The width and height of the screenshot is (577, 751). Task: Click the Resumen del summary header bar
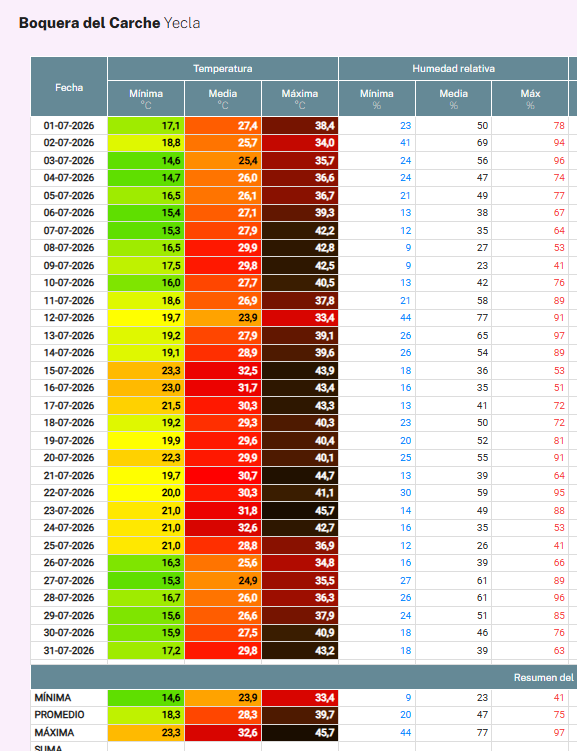tap(304, 677)
